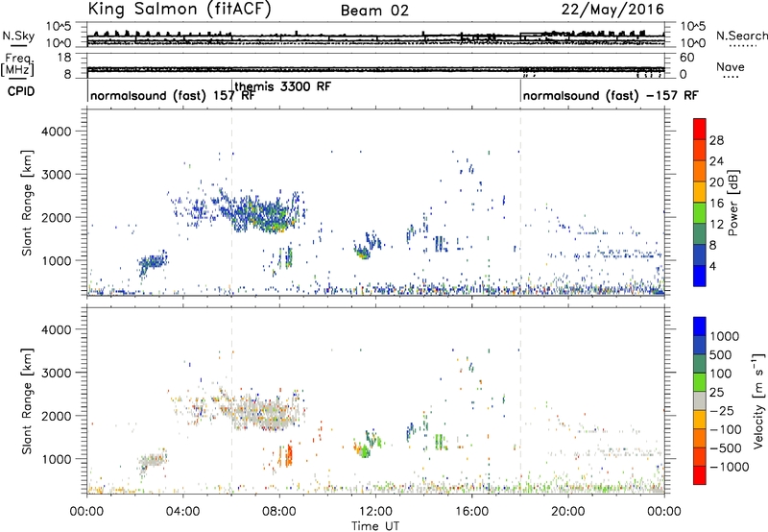
Task: Click the '10^5' tick left of N.Sky panel
Action: (x=60, y=26)
